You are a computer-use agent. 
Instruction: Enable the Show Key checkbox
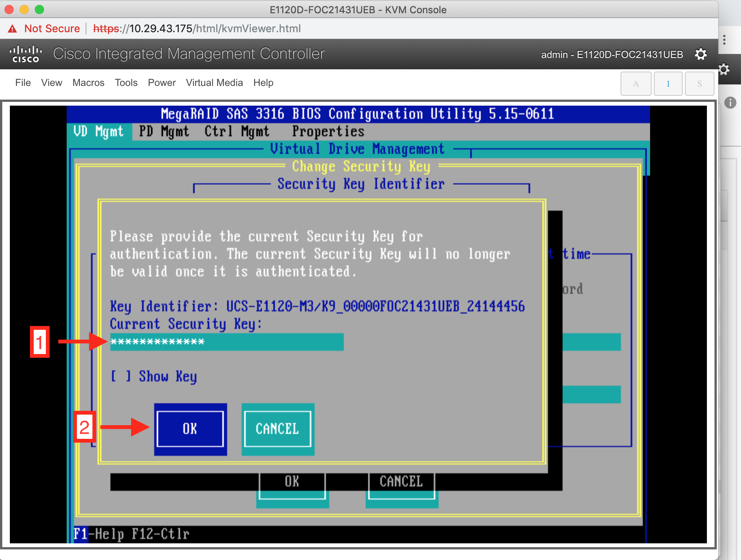pos(120,376)
